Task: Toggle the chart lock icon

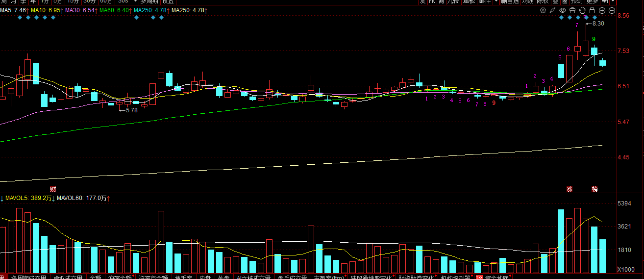Action: coord(592,10)
